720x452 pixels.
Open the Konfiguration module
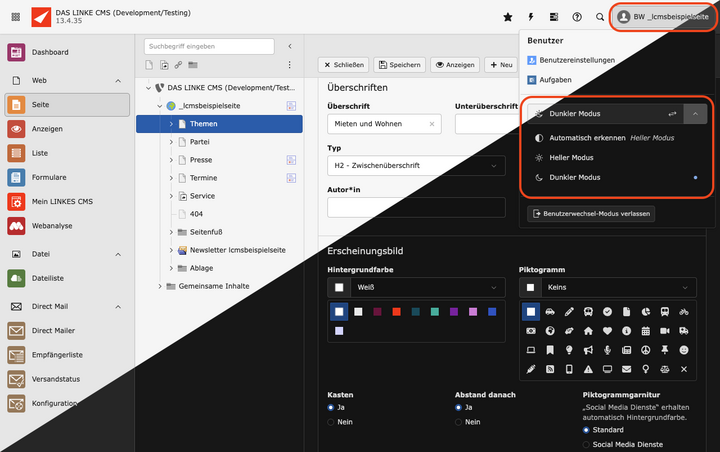[x=67, y=404]
